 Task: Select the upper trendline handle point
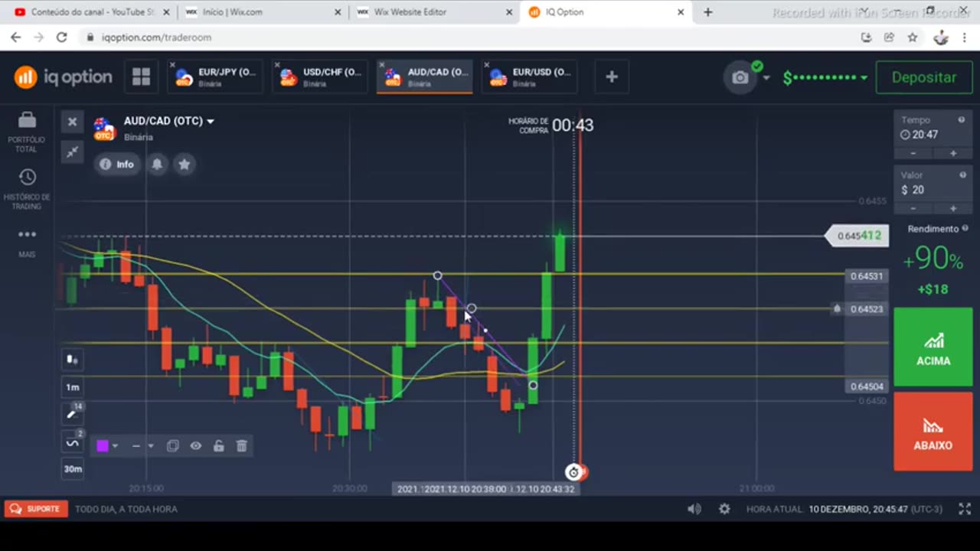point(437,275)
